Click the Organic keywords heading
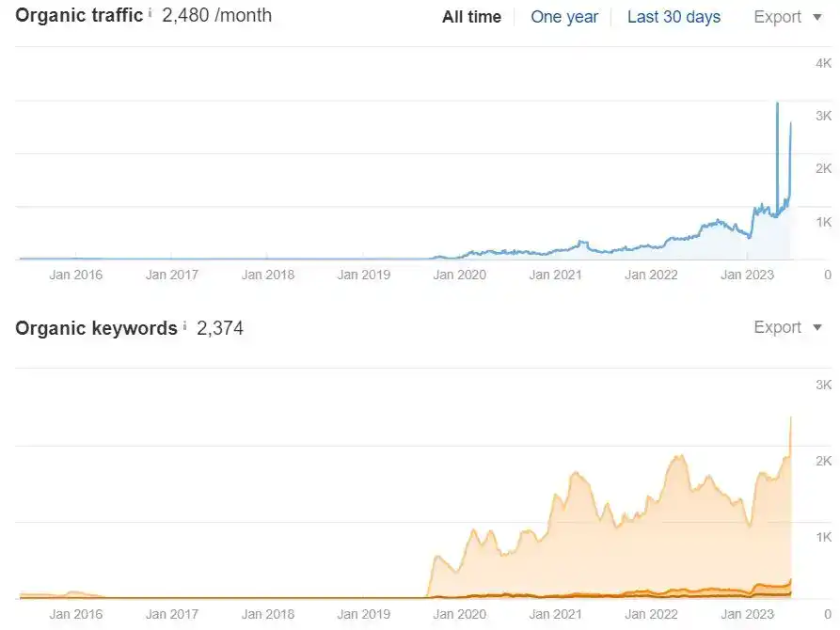The image size is (840, 630). tap(96, 328)
